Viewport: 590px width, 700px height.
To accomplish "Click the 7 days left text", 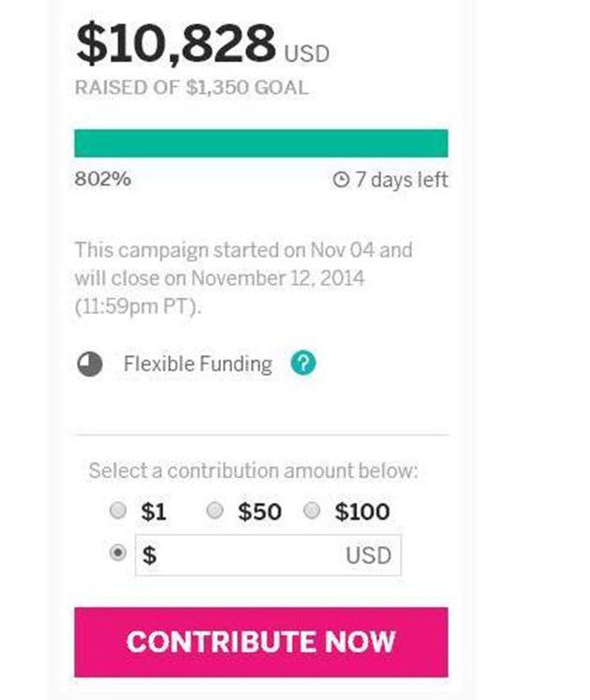I will (x=402, y=180).
